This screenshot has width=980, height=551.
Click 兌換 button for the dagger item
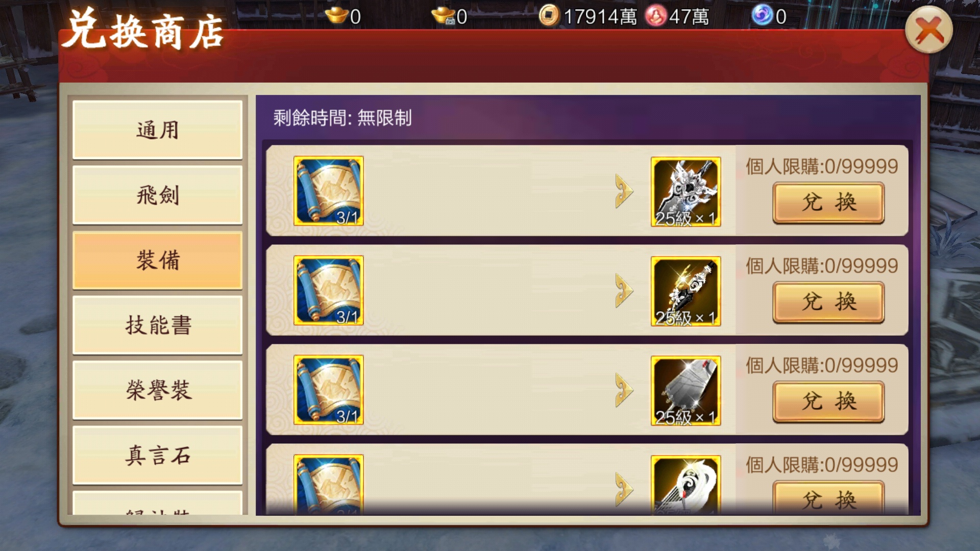tap(828, 303)
